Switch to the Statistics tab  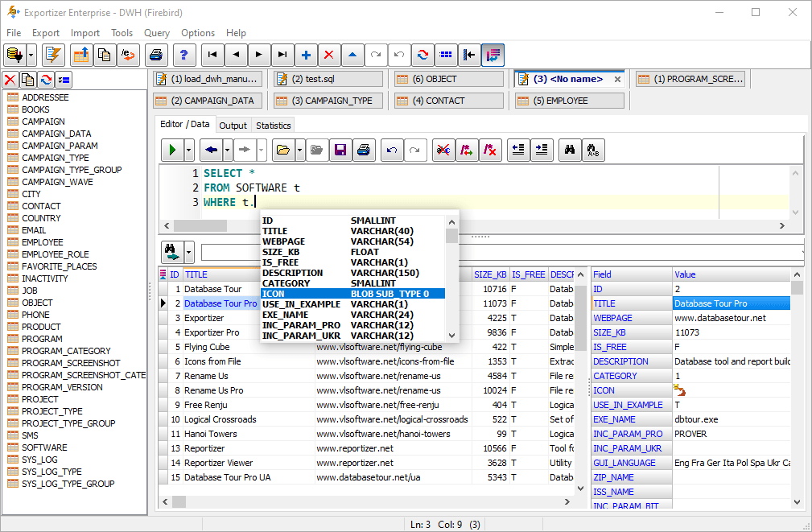274,126
